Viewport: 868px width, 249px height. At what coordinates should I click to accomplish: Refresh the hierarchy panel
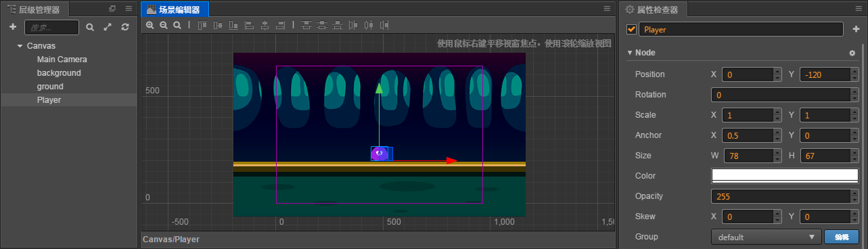coord(125,27)
